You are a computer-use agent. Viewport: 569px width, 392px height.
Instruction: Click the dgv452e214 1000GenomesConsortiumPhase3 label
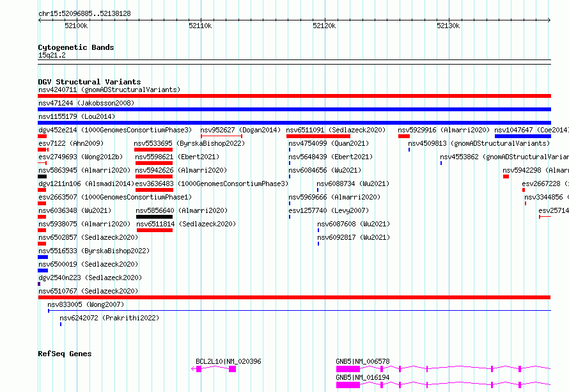[115, 130]
